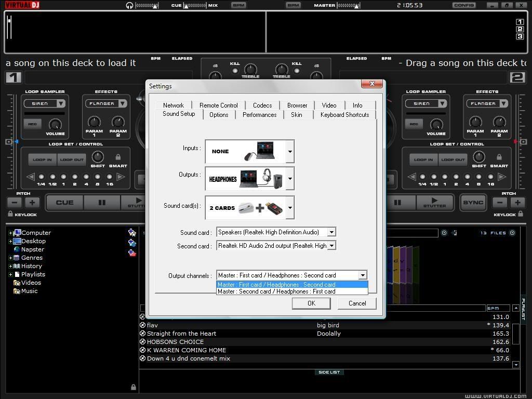This screenshot has width=532, height=399.
Task: Click Cancel in Settings dialog
Action: pyautogui.click(x=357, y=303)
